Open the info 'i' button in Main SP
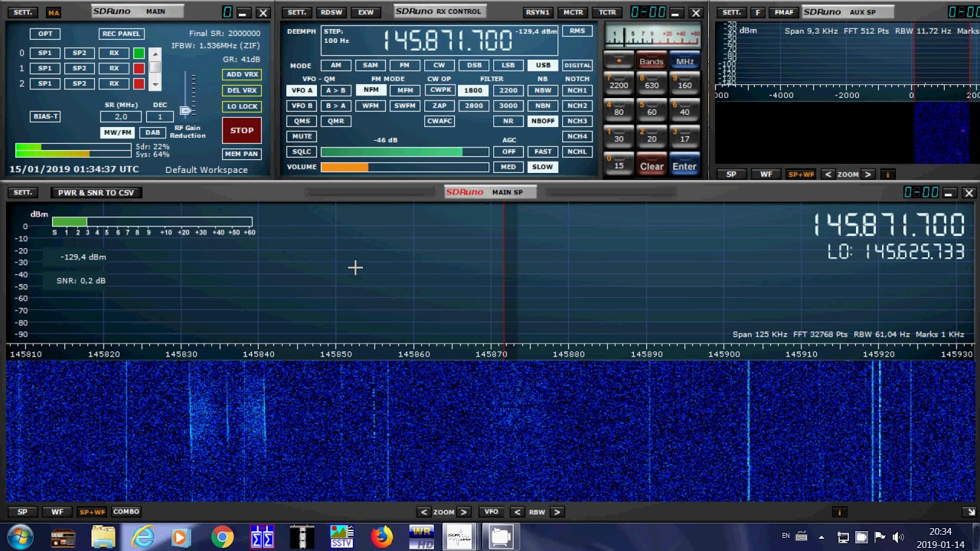The width and height of the screenshot is (980, 551). point(839,512)
